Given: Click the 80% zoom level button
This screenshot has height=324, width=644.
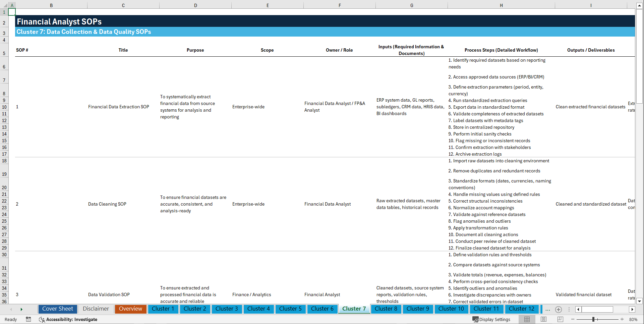Looking at the screenshot, I should pyautogui.click(x=634, y=319).
